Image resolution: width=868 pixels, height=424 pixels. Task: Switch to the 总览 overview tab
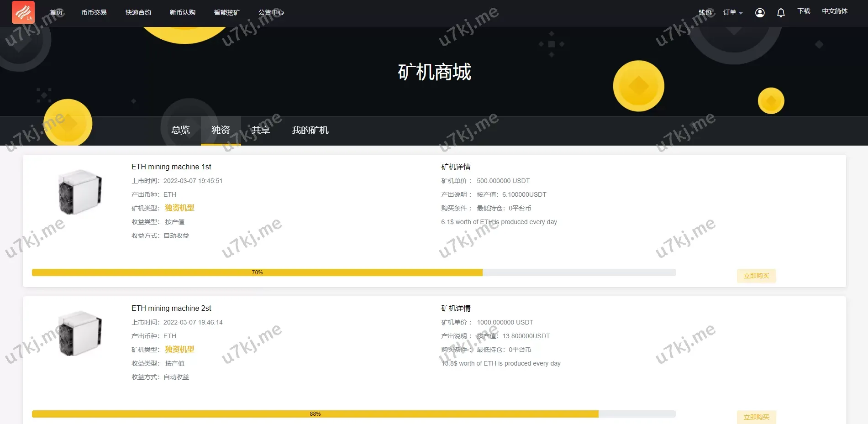tap(180, 130)
